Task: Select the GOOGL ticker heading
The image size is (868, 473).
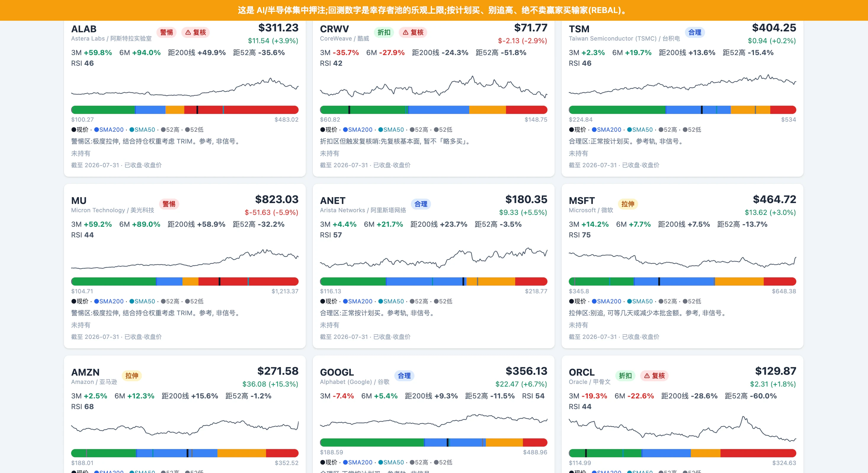Action: (337, 372)
